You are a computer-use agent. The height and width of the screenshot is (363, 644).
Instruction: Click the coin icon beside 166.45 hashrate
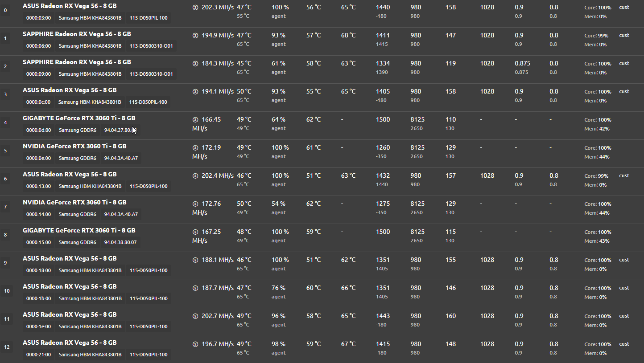[x=195, y=120]
